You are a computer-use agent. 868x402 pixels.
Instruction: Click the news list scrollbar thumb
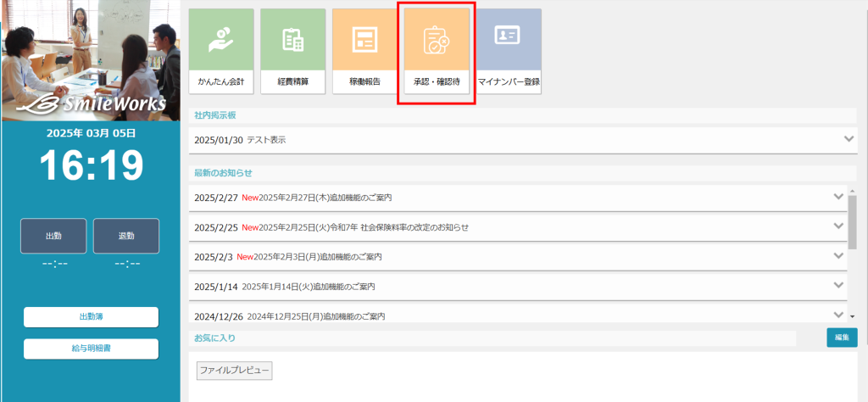[x=852, y=221]
